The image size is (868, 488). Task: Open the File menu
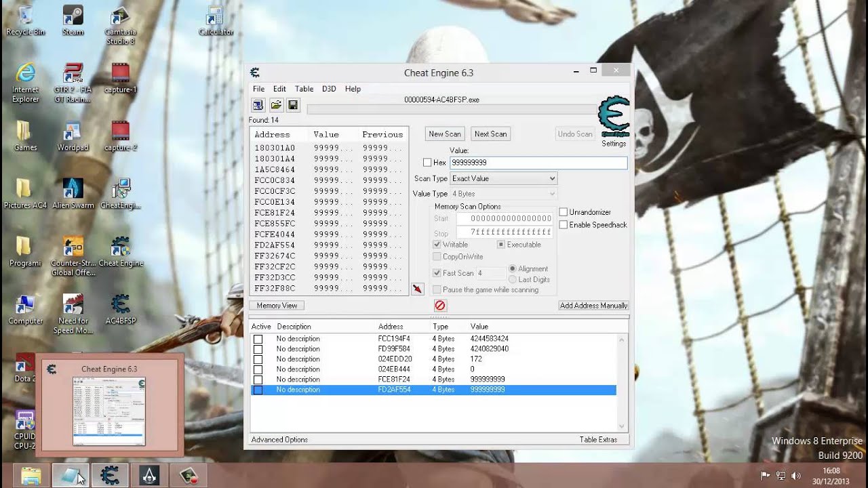click(258, 89)
